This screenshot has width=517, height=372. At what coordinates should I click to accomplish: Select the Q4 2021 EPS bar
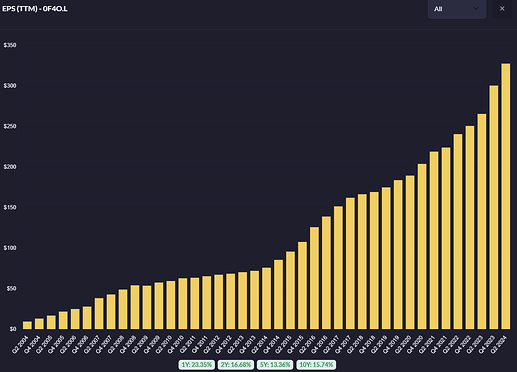pos(446,238)
